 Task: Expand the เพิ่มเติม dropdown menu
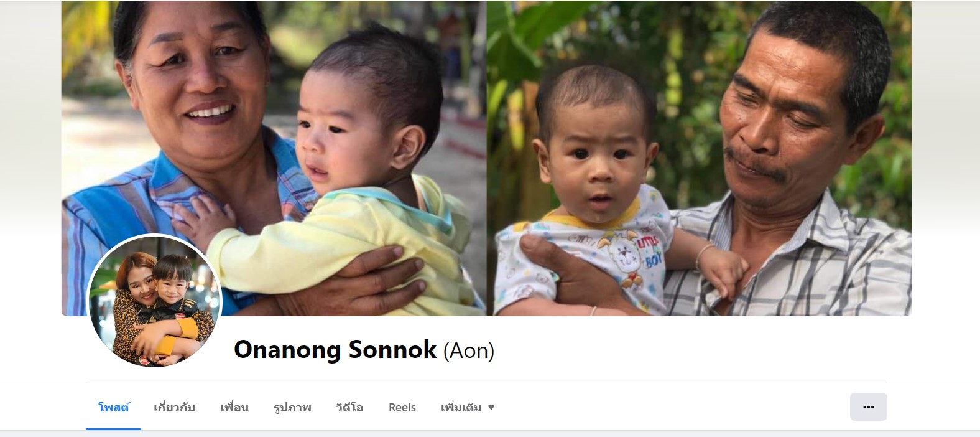[x=468, y=408]
